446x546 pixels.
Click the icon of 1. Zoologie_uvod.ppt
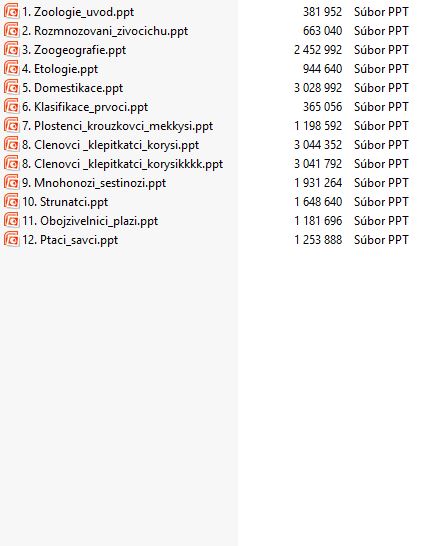click(x=11, y=11)
